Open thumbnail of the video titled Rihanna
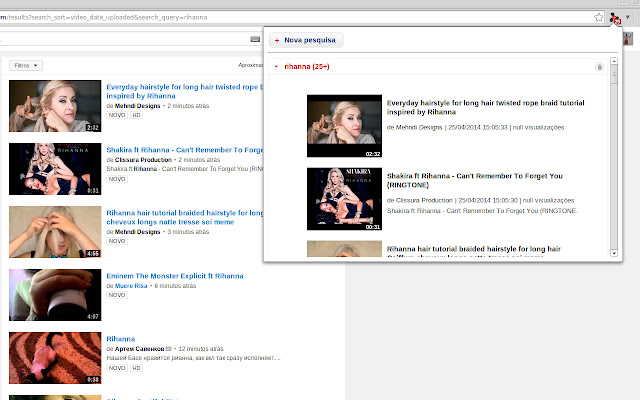This screenshot has height=400, width=640. (55, 358)
